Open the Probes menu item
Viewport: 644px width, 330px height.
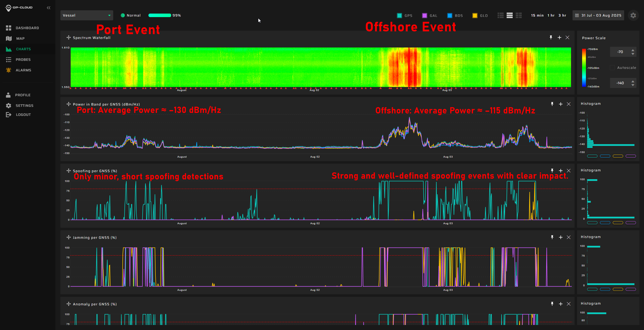23,60
